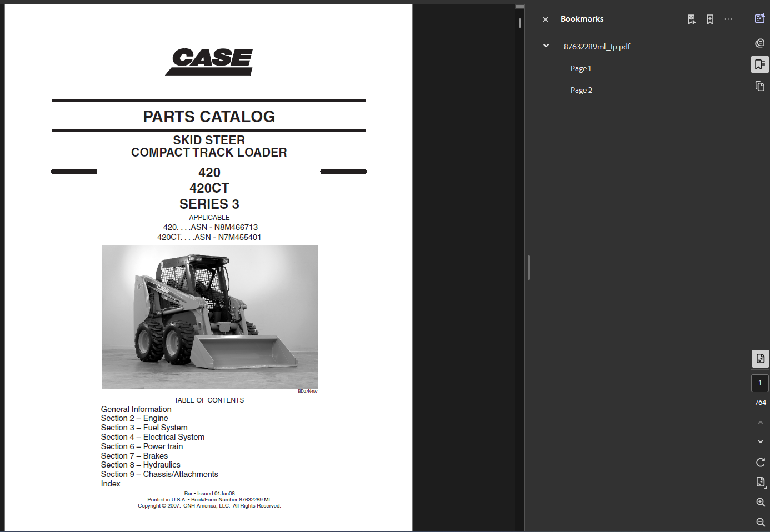The width and height of the screenshot is (770, 532).
Task: Click the current page number box
Action: 760,383
